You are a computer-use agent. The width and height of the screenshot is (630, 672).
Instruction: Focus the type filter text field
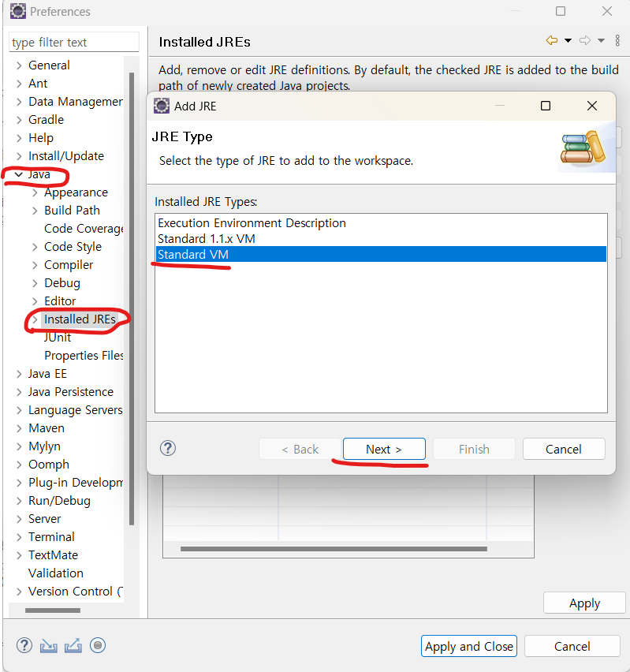click(73, 42)
